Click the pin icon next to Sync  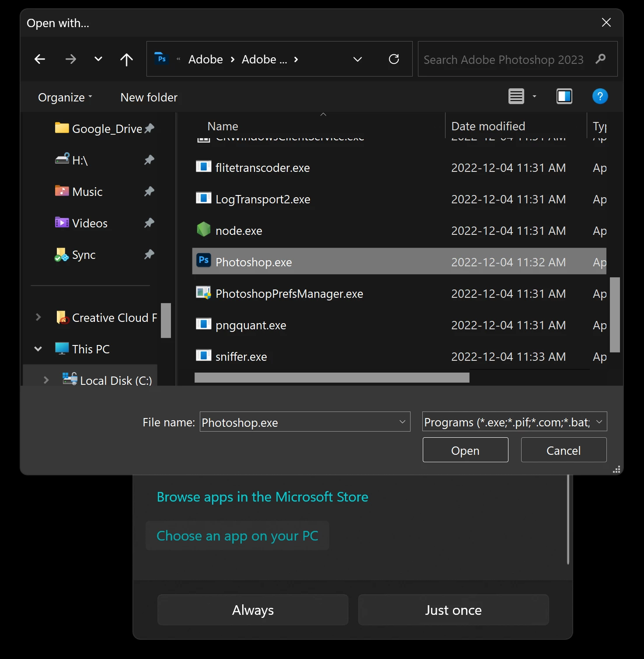point(149,255)
